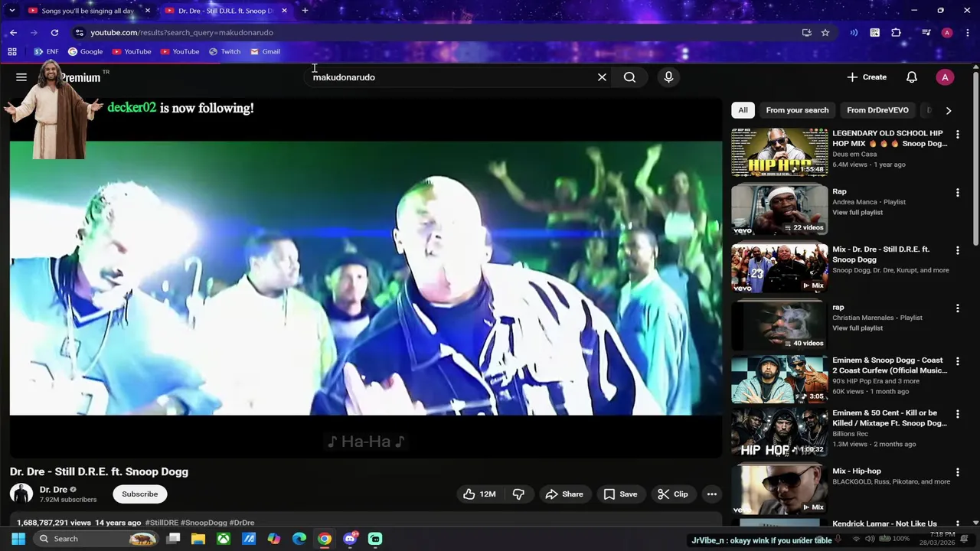The height and width of the screenshot is (551, 980).
Task: Open options for Mix - Hip-hop
Action: point(957,471)
